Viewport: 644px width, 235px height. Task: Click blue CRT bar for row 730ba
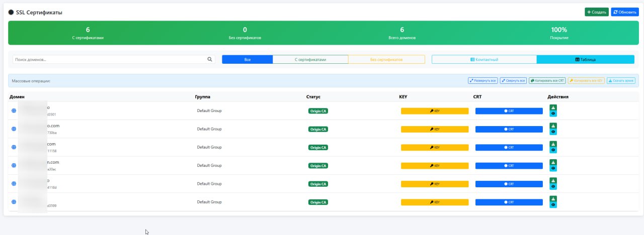[x=509, y=129]
